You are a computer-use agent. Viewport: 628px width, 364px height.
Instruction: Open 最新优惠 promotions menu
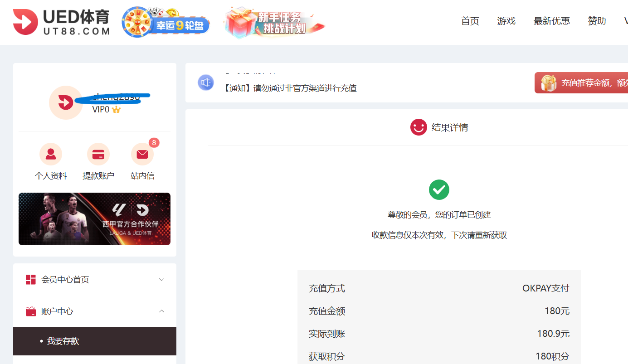(x=551, y=21)
